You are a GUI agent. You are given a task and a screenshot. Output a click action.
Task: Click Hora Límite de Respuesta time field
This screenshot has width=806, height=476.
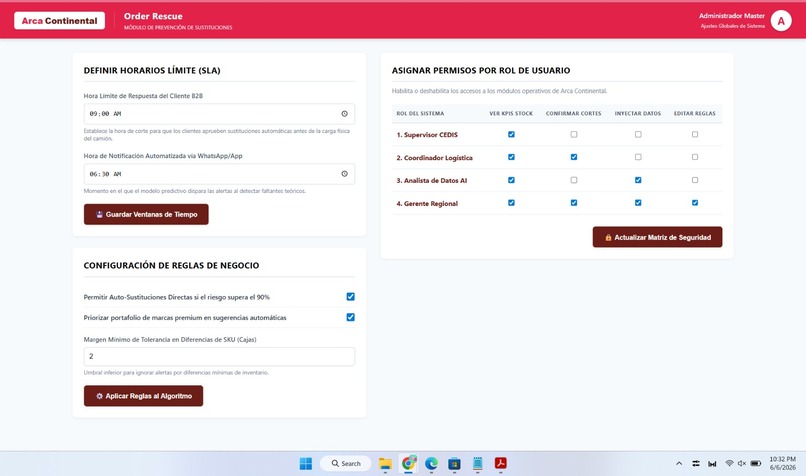219,114
